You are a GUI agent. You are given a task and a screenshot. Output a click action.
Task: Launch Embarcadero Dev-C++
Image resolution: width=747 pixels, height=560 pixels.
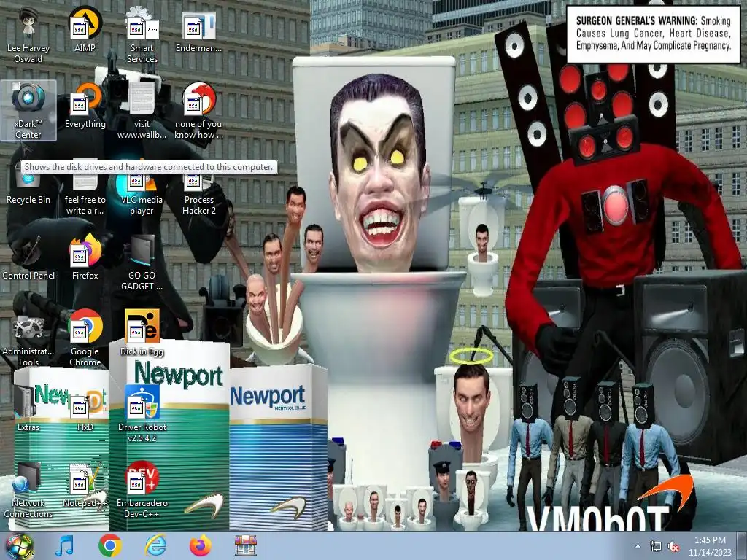(x=142, y=491)
